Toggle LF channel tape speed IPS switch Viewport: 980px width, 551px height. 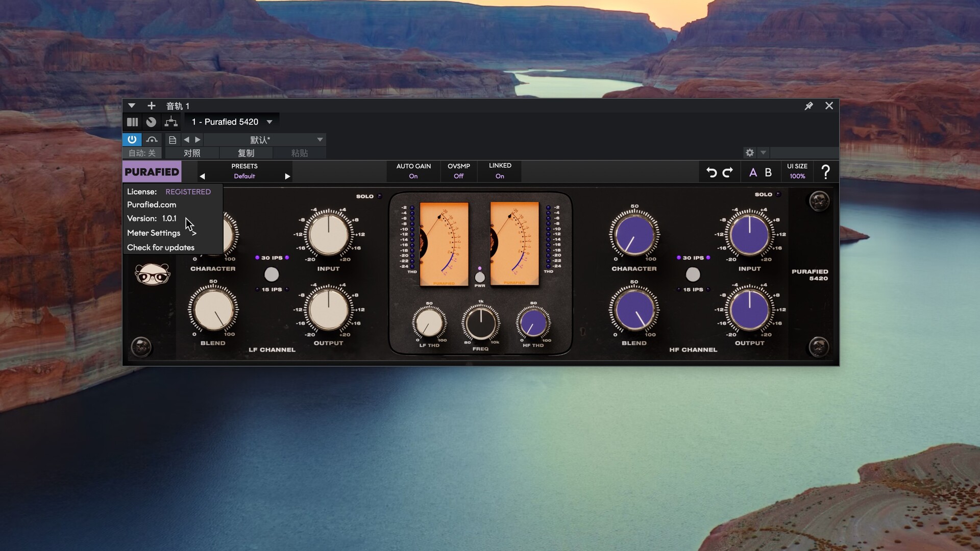272,274
